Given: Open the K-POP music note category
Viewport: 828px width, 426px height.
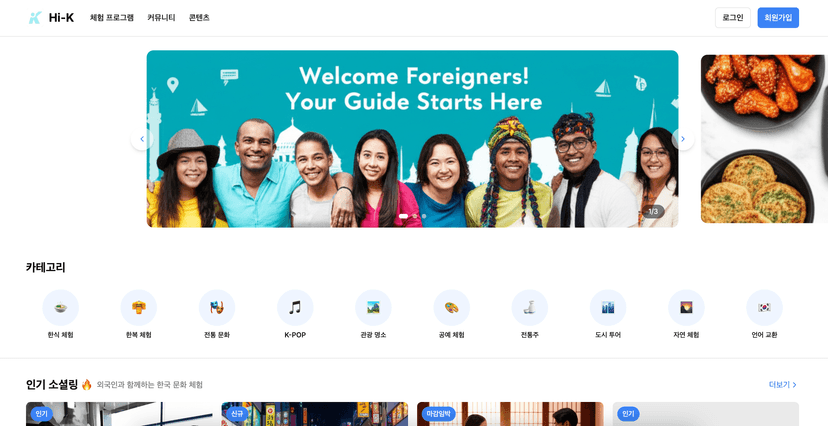Looking at the screenshot, I should coord(295,307).
